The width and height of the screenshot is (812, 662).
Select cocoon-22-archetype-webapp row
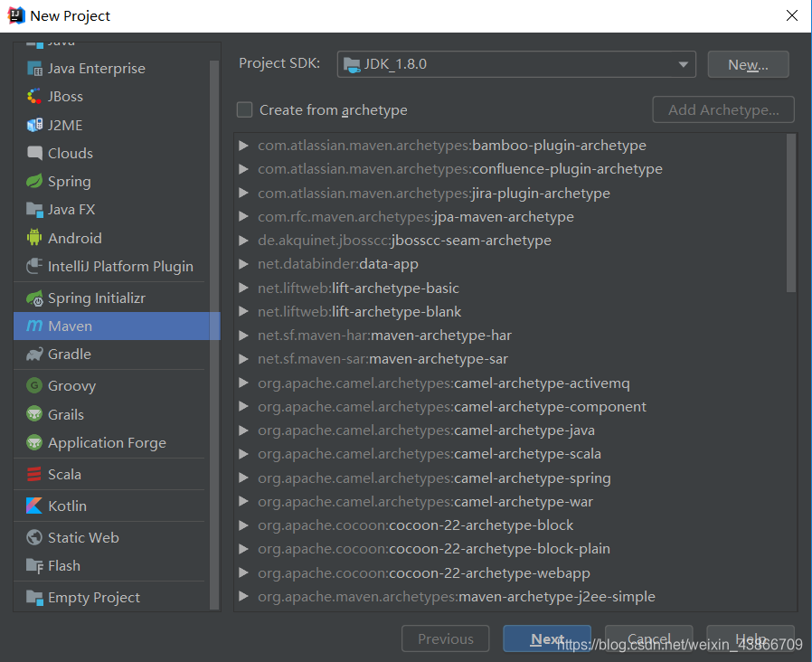510,572
